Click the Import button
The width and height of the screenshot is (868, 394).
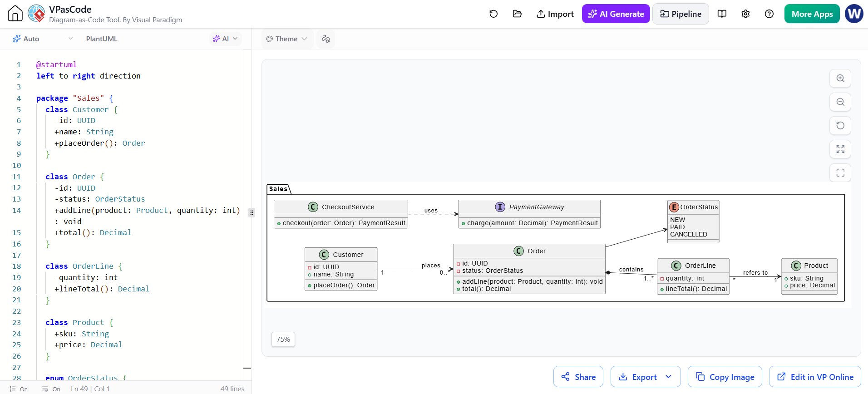(x=555, y=14)
